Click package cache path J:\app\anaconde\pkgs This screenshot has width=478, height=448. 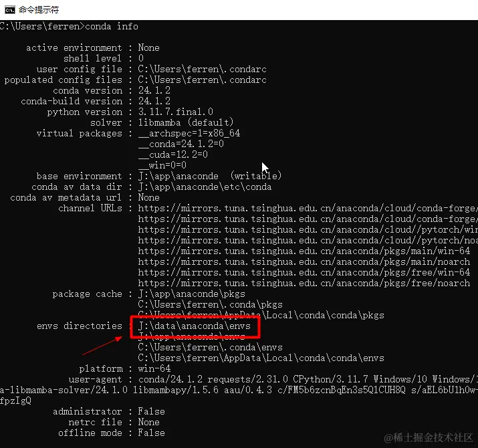[x=192, y=294]
